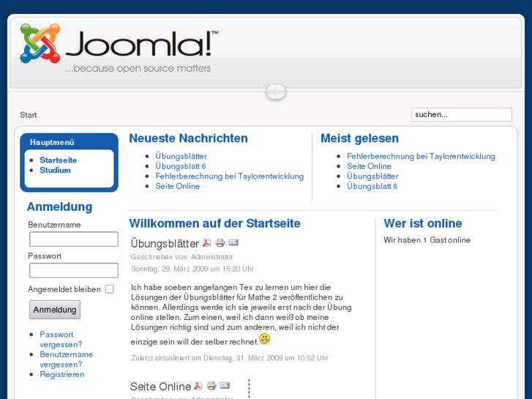Click date 'Sonntag, 29. März 2009 um 15:20 Uhr'

click(x=192, y=269)
